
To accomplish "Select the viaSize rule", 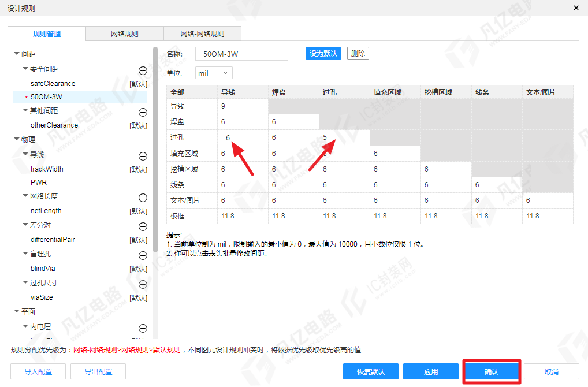I will tap(42, 297).
